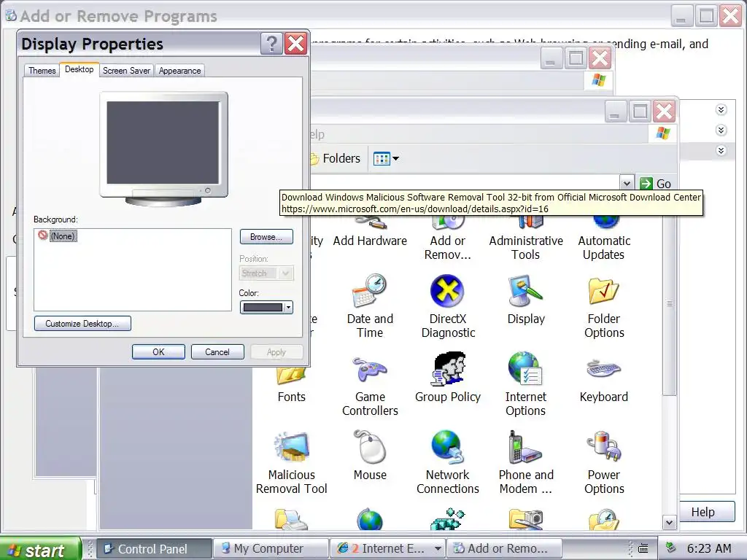The width and height of the screenshot is (747, 560).
Task: Click the Windows flag logo in Control Panel
Action: click(662, 133)
